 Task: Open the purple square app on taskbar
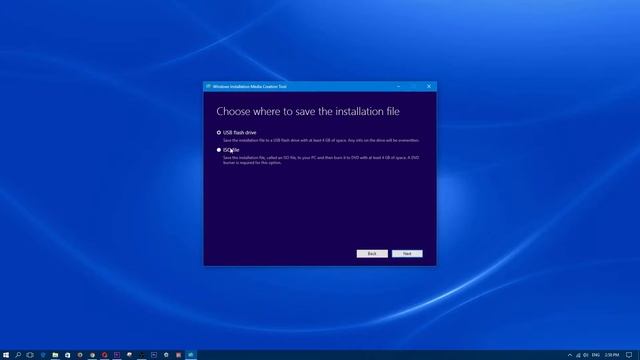point(117,355)
